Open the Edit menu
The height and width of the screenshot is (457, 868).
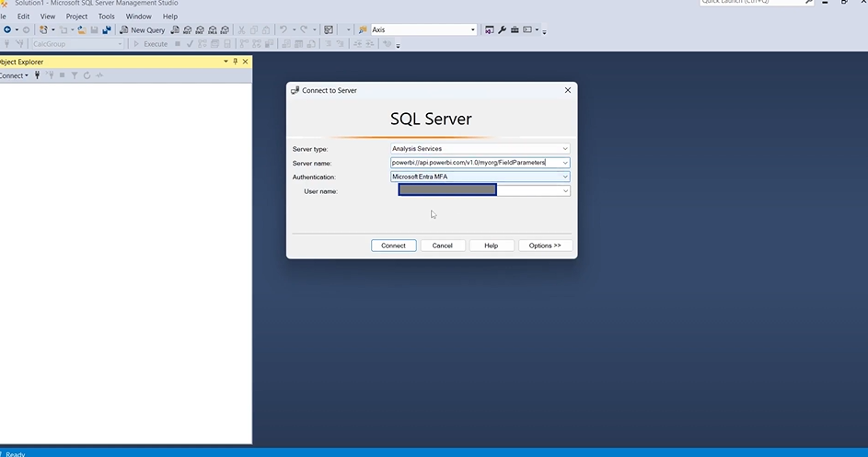tap(23, 16)
